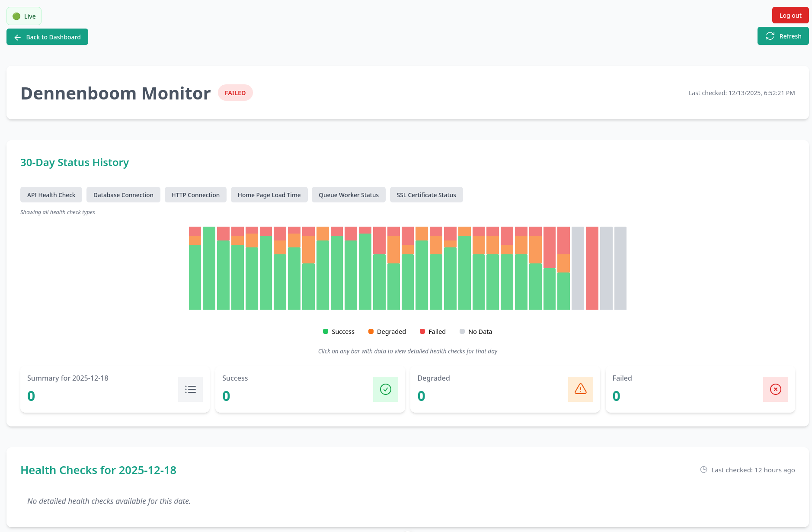Click the clock icon beside Last checked

point(703,470)
